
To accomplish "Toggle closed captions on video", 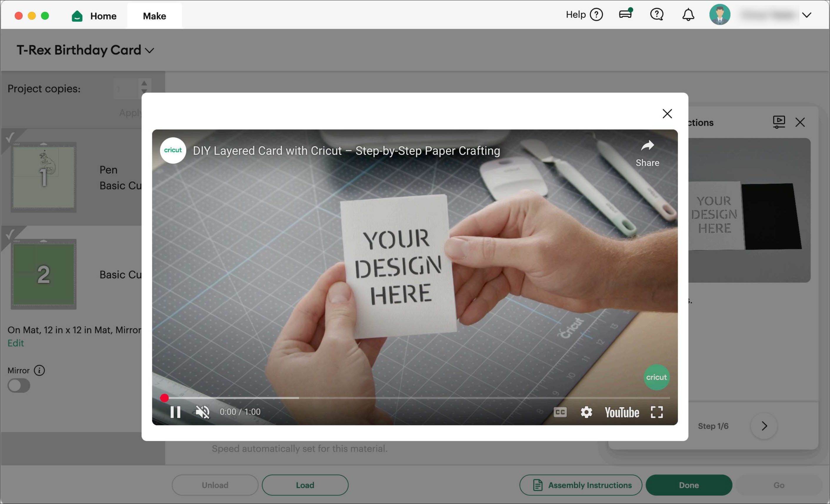I will [x=560, y=412].
